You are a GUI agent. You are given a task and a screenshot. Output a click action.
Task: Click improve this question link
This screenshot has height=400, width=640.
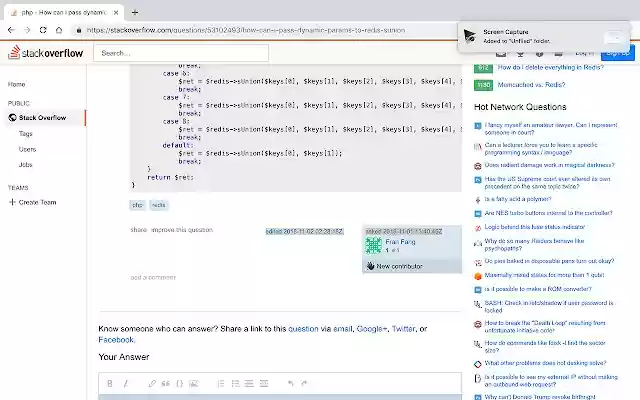[182, 230]
